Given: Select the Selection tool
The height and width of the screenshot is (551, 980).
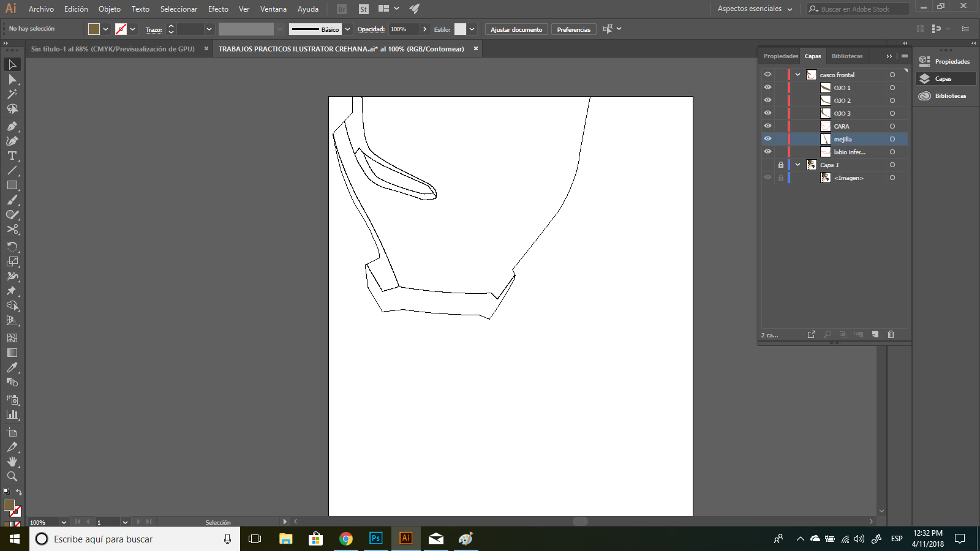Looking at the screenshot, I should click(x=12, y=65).
